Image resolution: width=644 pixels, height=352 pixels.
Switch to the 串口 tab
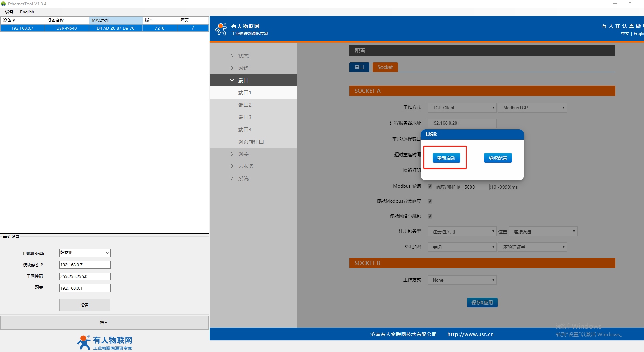tap(359, 67)
